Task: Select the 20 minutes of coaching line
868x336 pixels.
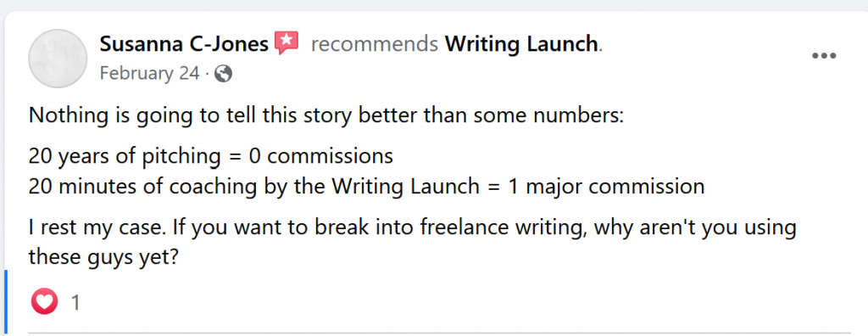Action: 366,187
